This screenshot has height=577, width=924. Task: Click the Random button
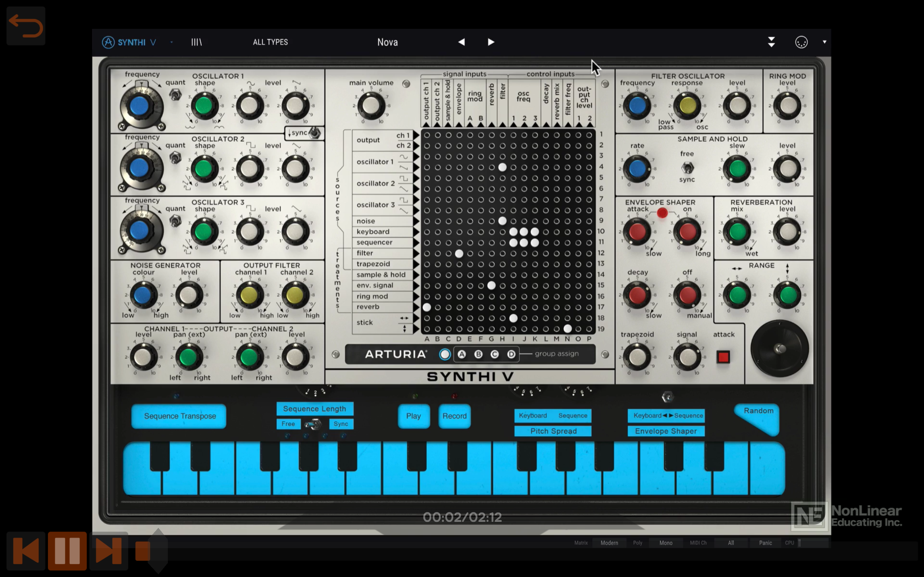758,411
